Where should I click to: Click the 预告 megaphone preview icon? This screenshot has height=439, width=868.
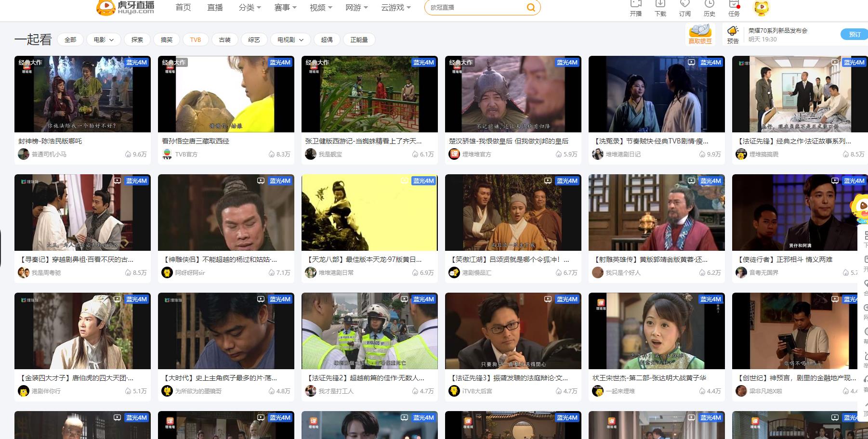pyautogui.click(x=733, y=31)
